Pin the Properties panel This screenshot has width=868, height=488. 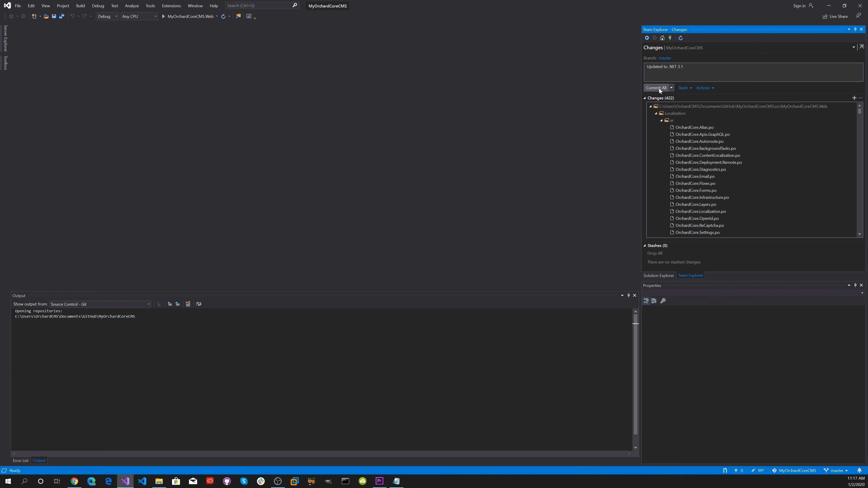click(x=855, y=285)
